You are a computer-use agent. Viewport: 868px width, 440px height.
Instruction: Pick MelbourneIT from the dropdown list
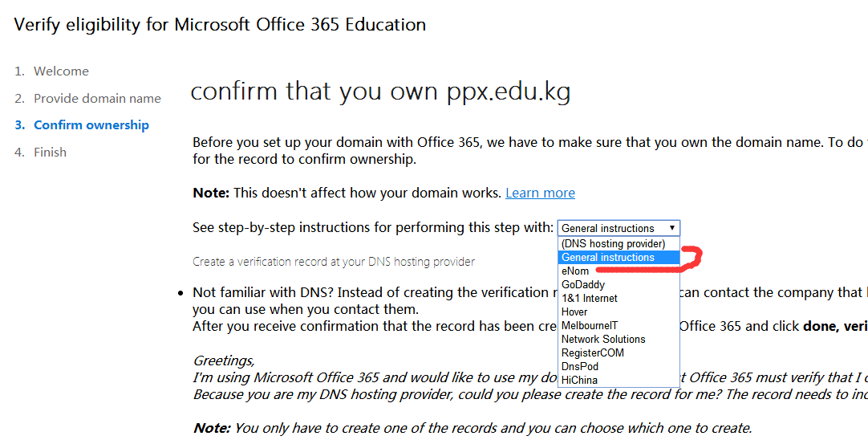590,325
